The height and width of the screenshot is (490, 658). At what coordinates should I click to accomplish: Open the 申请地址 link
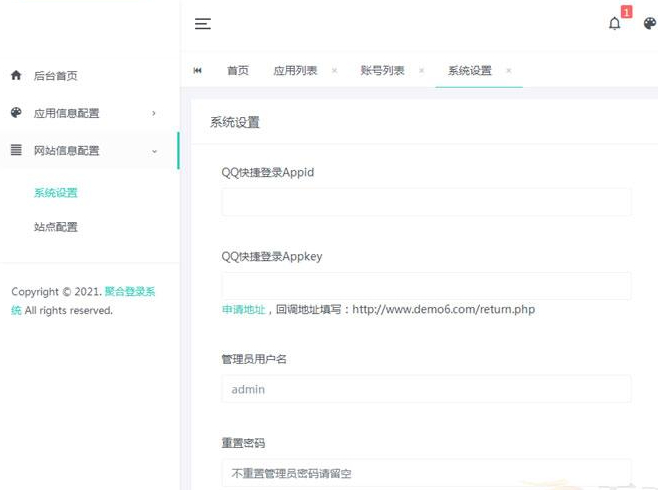click(x=243, y=310)
